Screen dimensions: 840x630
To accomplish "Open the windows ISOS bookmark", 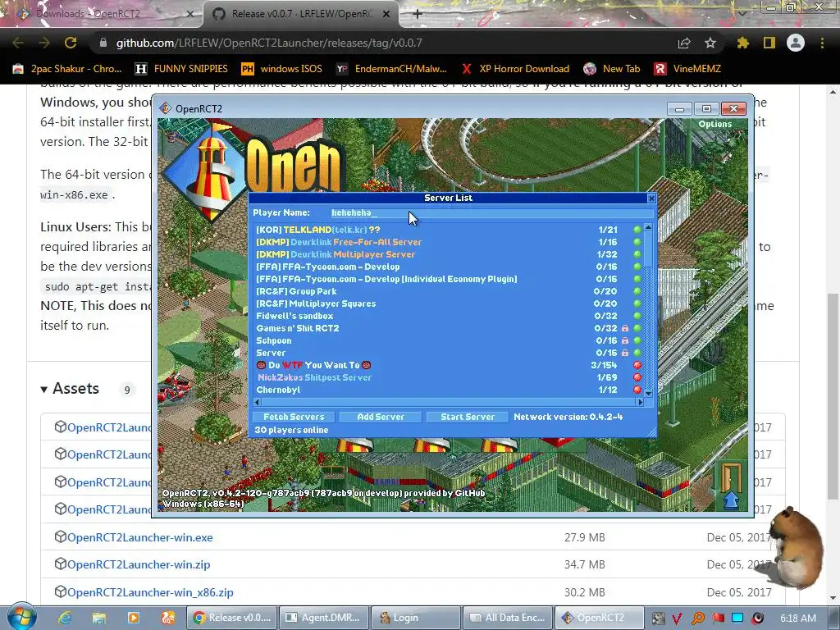I will point(282,69).
